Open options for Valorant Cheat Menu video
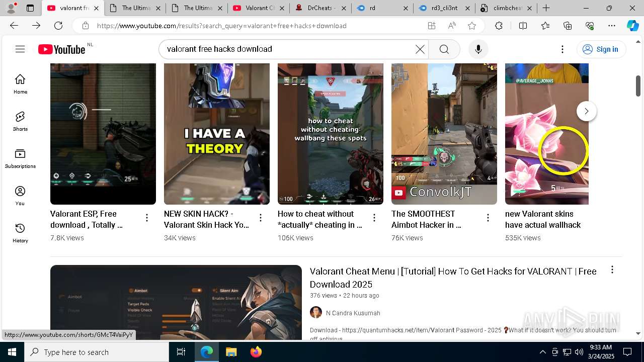Viewport: 644px width, 362px height. [x=612, y=270]
